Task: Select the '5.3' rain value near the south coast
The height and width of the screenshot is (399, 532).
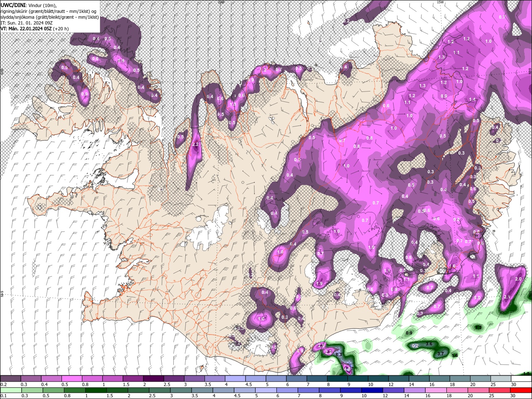Action: coord(338,355)
